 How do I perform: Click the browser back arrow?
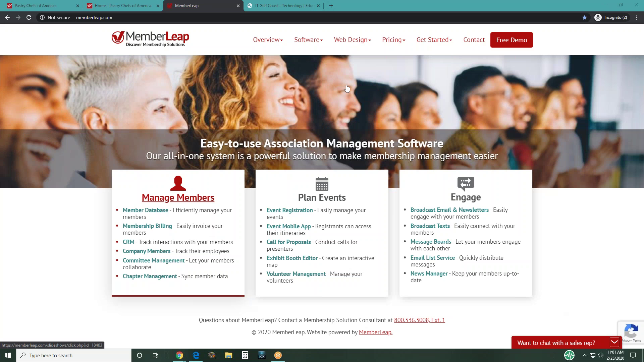click(7, 17)
